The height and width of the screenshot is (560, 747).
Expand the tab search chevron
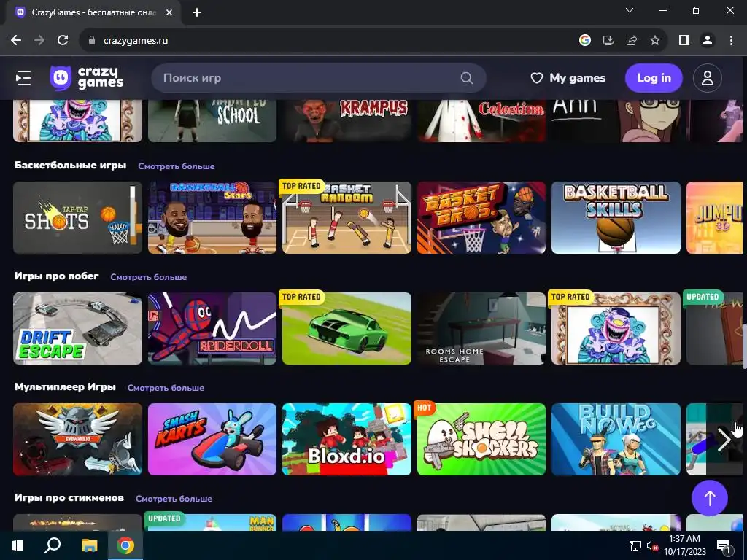click(x=630, y=10)
